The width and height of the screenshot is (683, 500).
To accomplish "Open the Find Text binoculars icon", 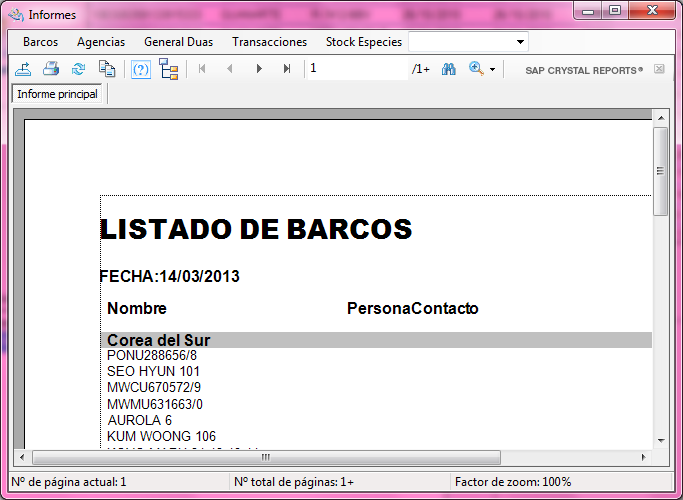I will point(449,69).
